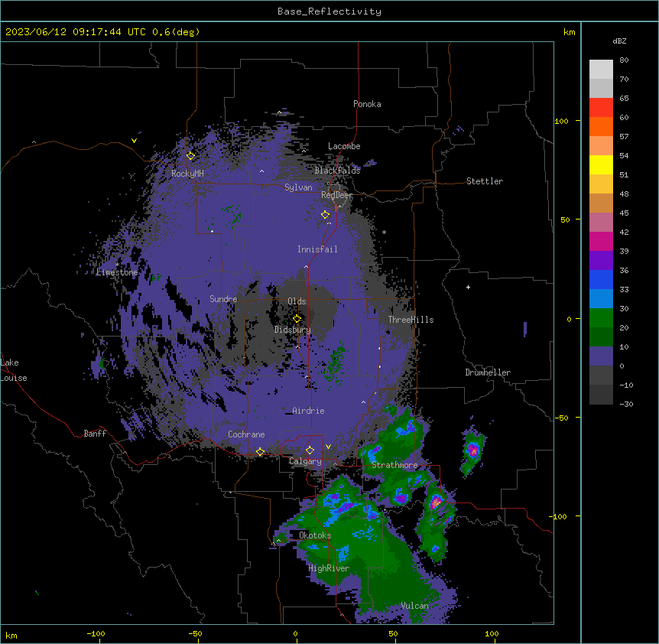The height and width of the screenshot is (644, 659).
Task: Click the yellow diamond between Olds and Didsbury
Action: pyautogui.click(x=297, y=319)
